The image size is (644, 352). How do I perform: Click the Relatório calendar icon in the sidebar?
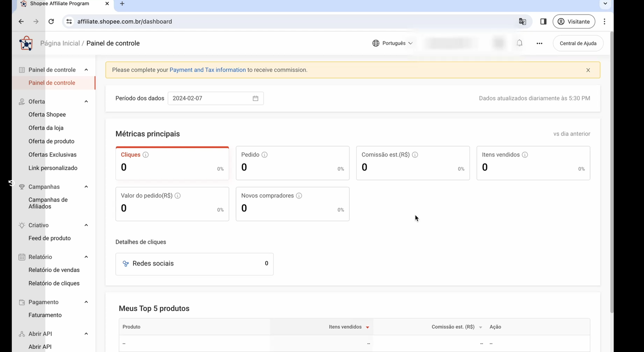click(22, 257)
